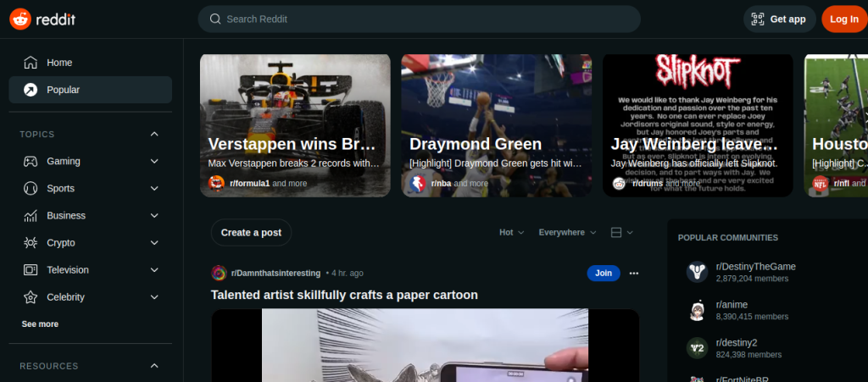The image size is (868, 382).
Task: Expand the Crypto topic
Action: coord(154,242)
